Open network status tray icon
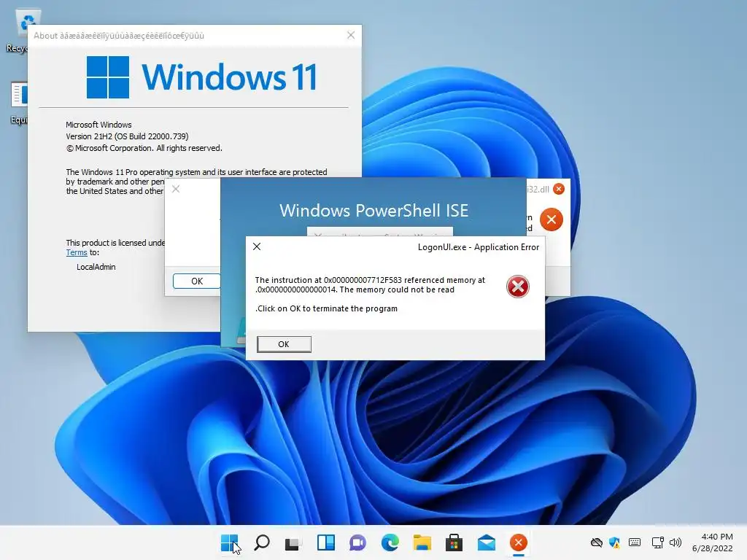This screenshot has height=560, width=747. coord(657,542)
